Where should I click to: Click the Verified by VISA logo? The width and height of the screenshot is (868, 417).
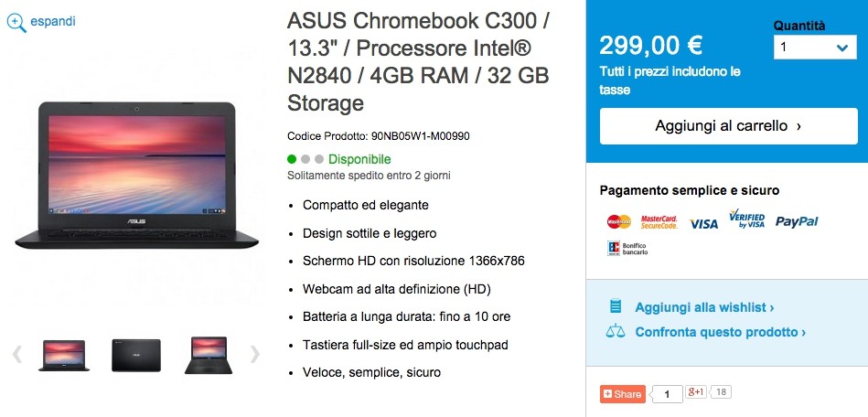pyautogui.click(x=746, y=219)
